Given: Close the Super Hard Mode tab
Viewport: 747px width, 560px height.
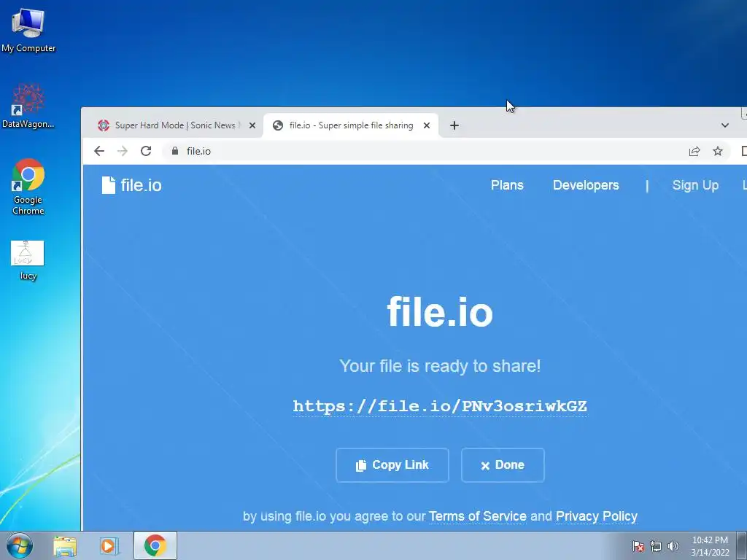Looking at the screenshot, I should click(252, 125).
